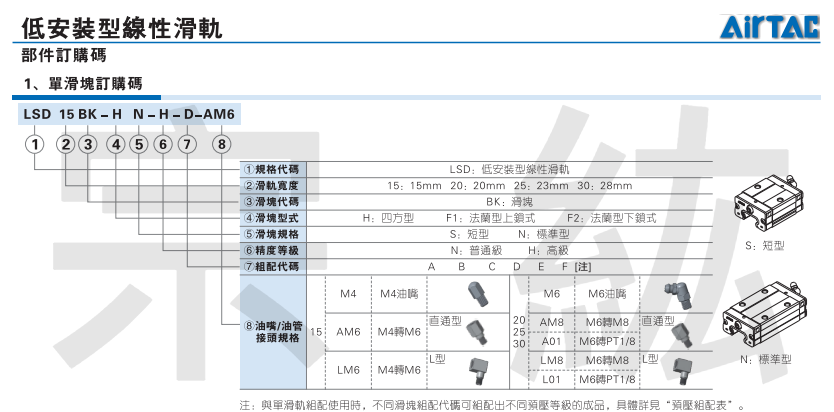
Task: Click the ⑥精度等級 row label
Action: (x=272, y=250)
